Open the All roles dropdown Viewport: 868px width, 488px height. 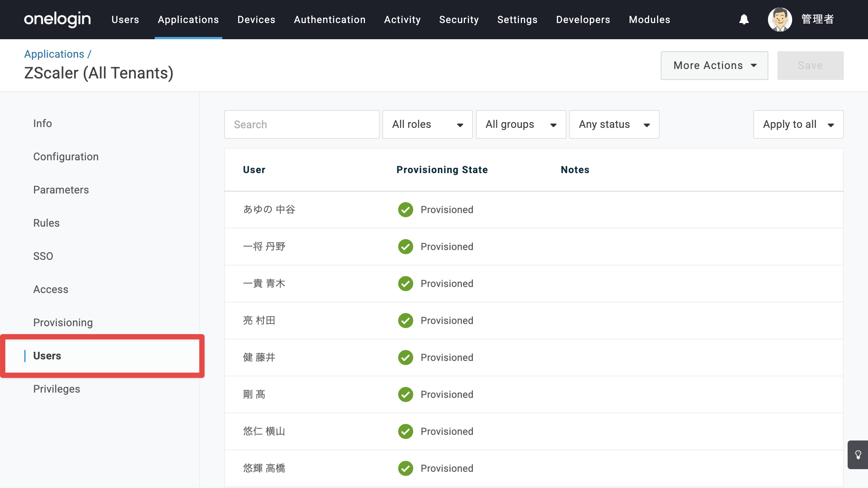pos(427,124)
